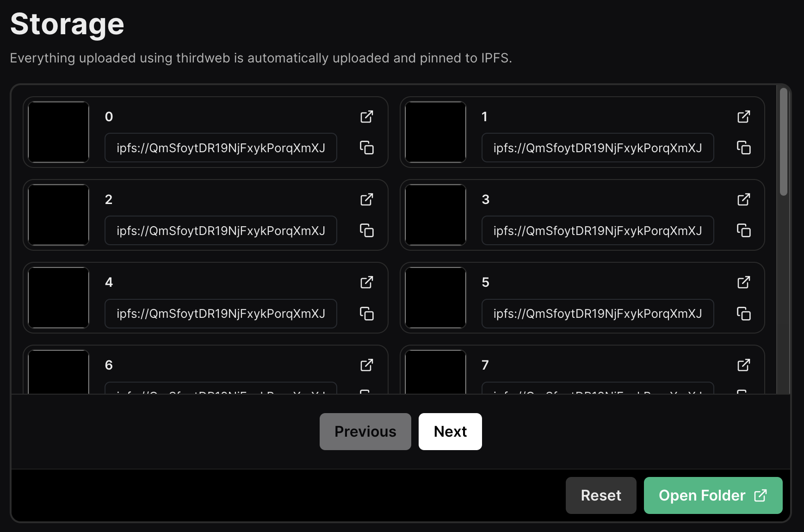Screen dimensions: 804x532
Task: Open file 5 external link
Action: pyautogui.click(x=743, y=282)
